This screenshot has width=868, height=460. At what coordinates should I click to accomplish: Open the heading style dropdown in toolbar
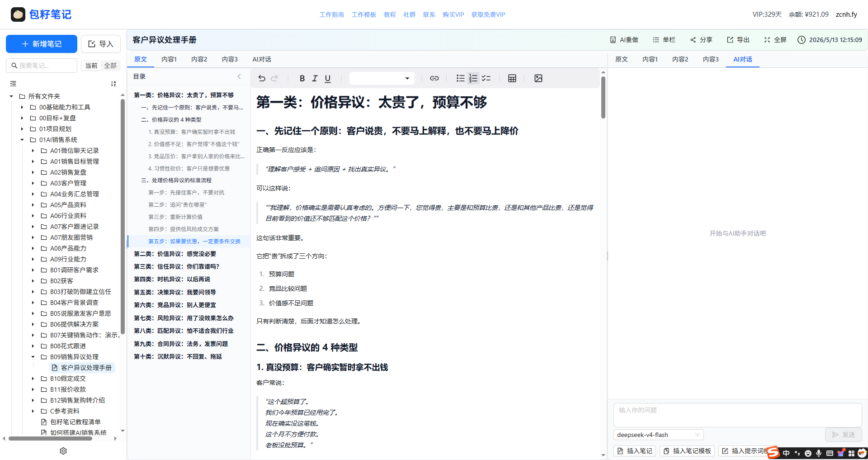(382, 78)
